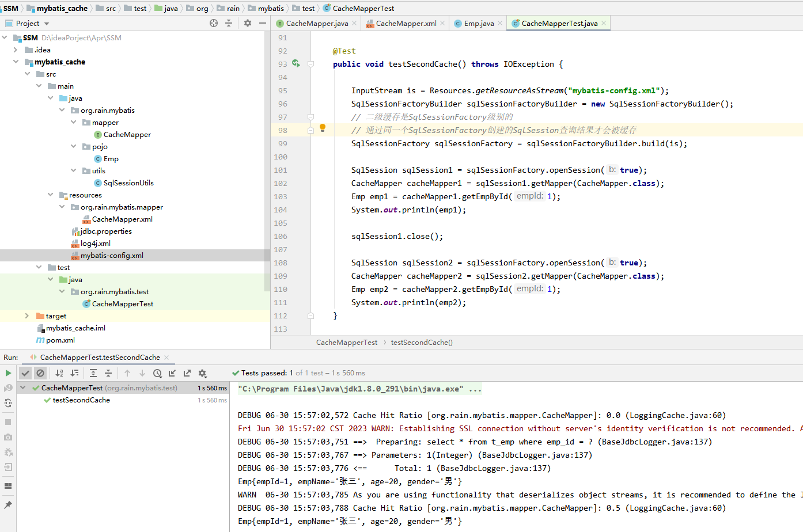Place cursor on line 106 sqlSession1.close()
Screen dimensions: 803x532
click(397, 236)
